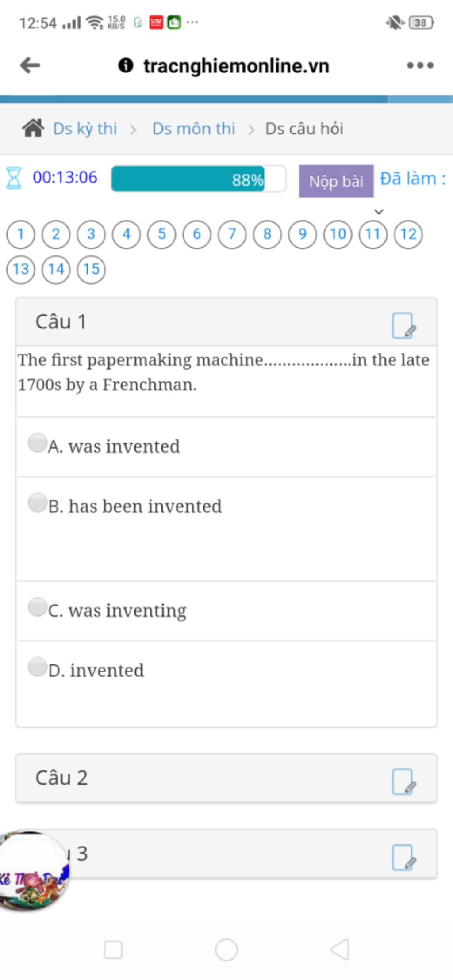The width and height of the screenshot is (453, 980).
Task: Open the note icon for Câu 1
Action: pyautogui.click(x=404, y=326)
